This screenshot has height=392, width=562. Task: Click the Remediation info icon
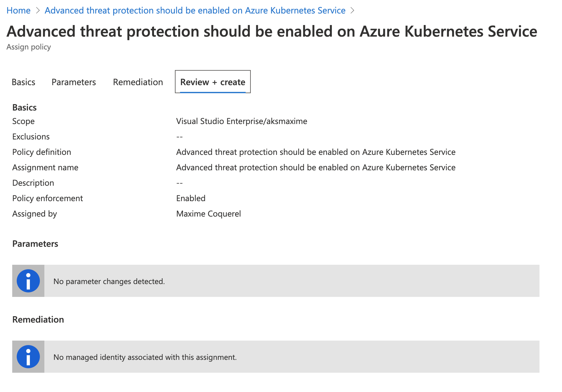[x=28, y=356]
